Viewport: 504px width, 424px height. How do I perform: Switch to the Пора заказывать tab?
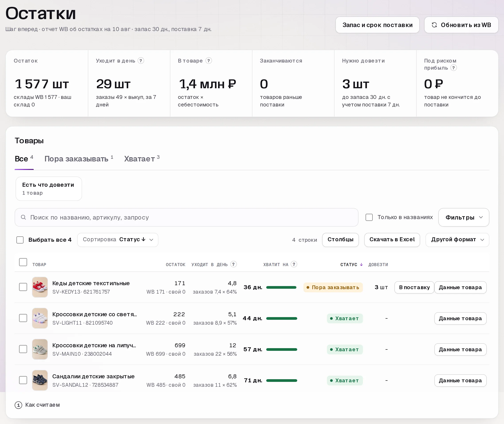point(79,159)
